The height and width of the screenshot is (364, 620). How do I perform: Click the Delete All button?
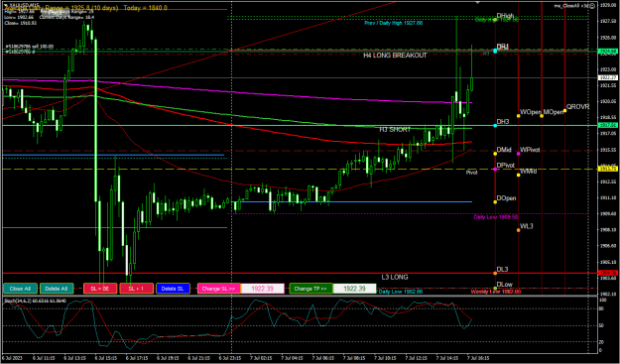(57, 289)
